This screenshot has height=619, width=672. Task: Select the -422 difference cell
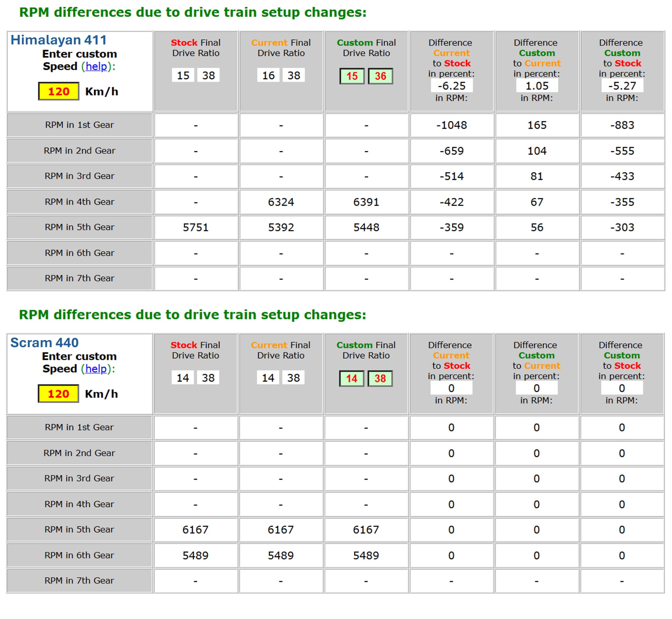[x=452, y=202]
